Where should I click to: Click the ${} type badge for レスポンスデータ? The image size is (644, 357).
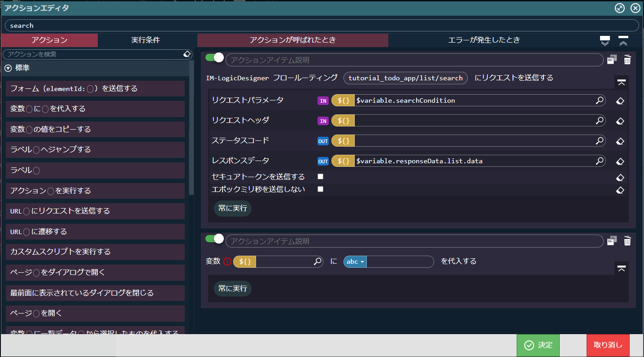343,161
